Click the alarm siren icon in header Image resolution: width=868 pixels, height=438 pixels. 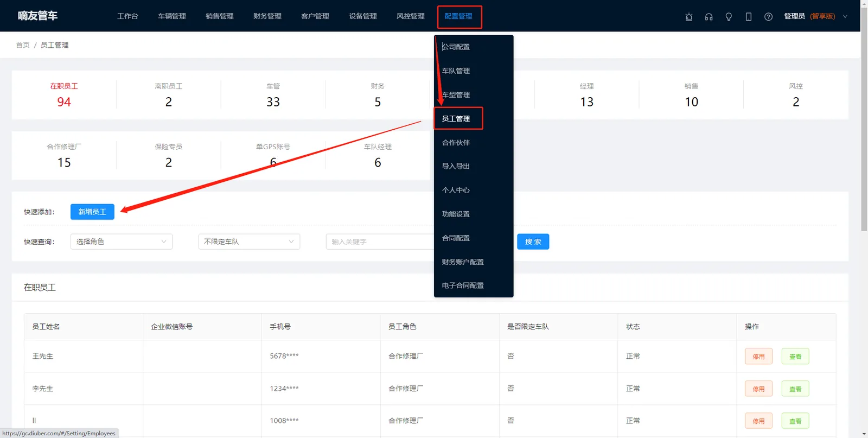(689, 17)
